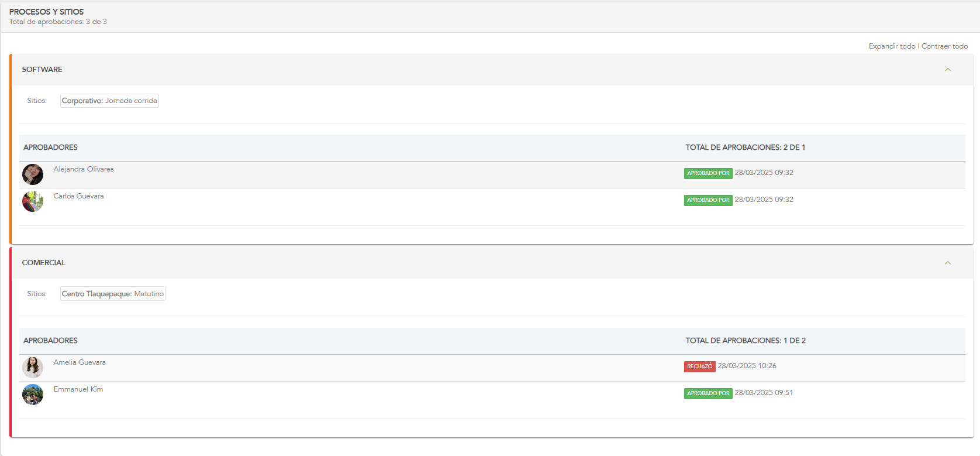
Task: Click the Contraer todo link
Action: tap(944, 46)
